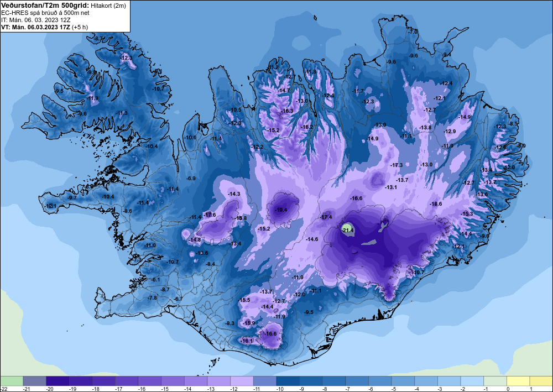Screen dimensions: 553x392
Task: Click the -8.3 temperature label
Action: (229, 323)
